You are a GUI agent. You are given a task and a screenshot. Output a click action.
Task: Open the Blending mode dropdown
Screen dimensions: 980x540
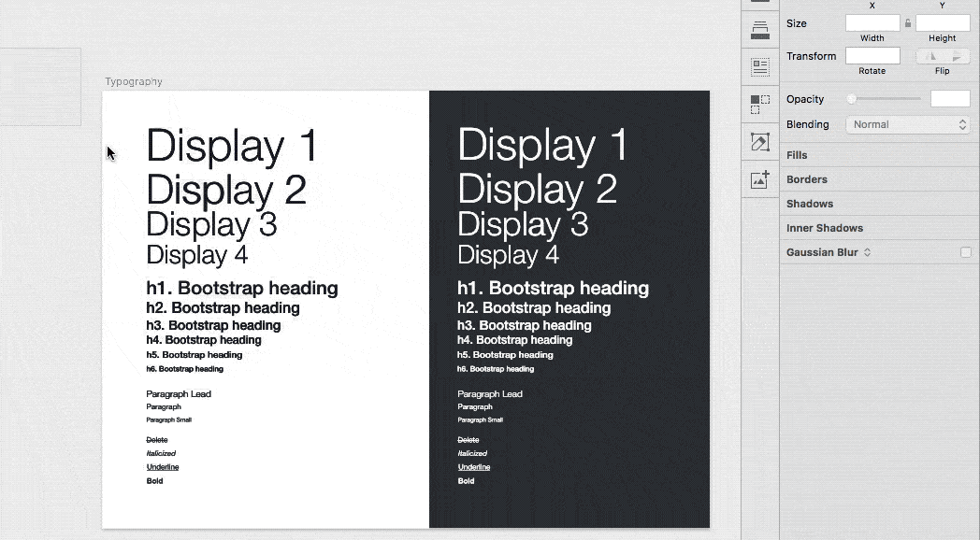point(907,124)
